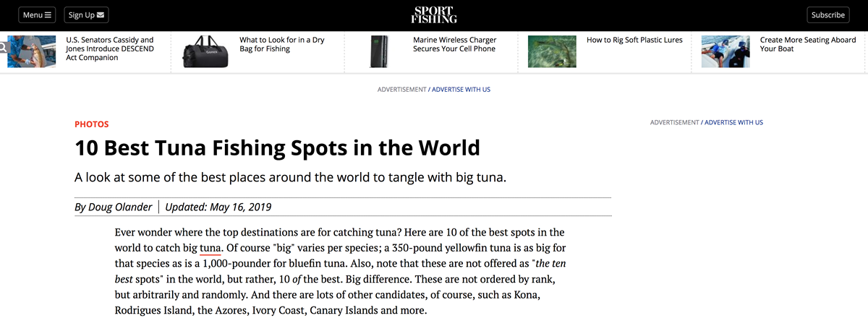Click the search magnifier icon at left edge

point(3,48)
